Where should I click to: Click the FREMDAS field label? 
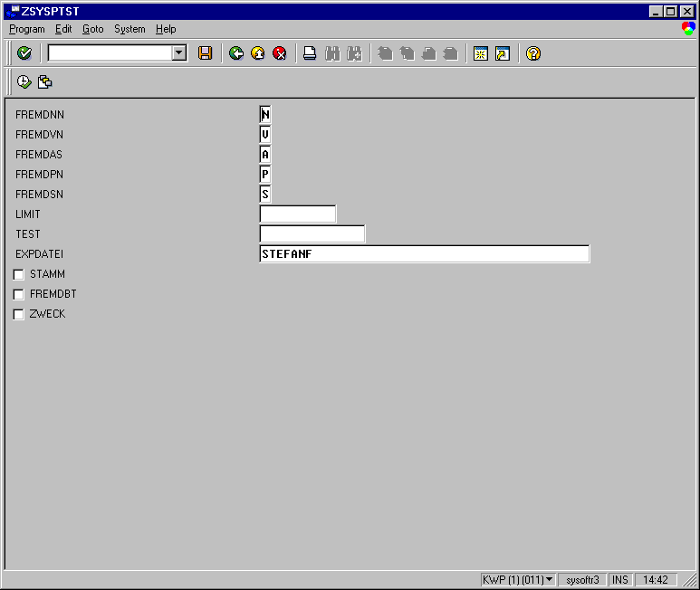click(x=39, y=155)
